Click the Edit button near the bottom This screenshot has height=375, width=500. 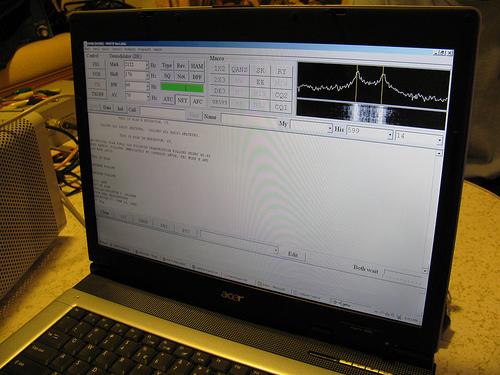point(292,254)
